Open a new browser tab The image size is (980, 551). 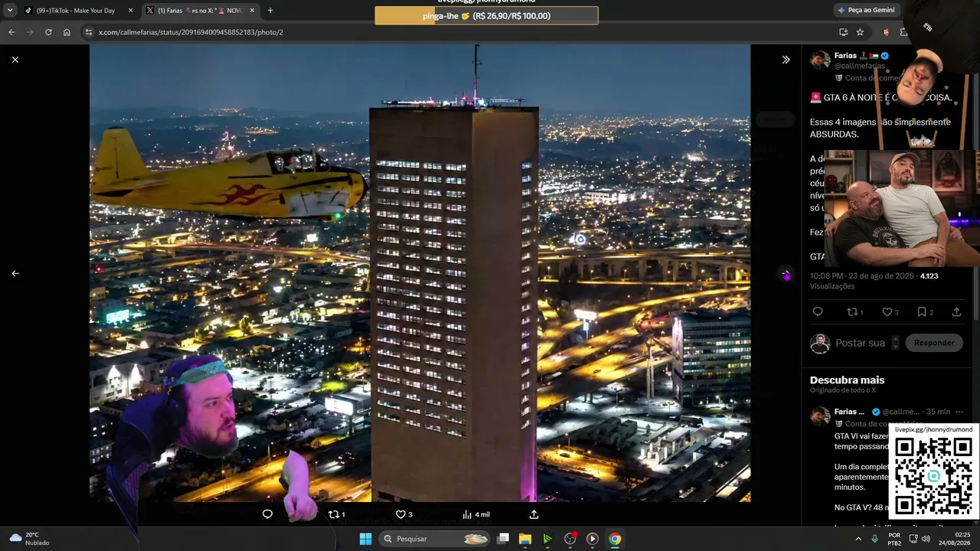[x=270, y=11]
